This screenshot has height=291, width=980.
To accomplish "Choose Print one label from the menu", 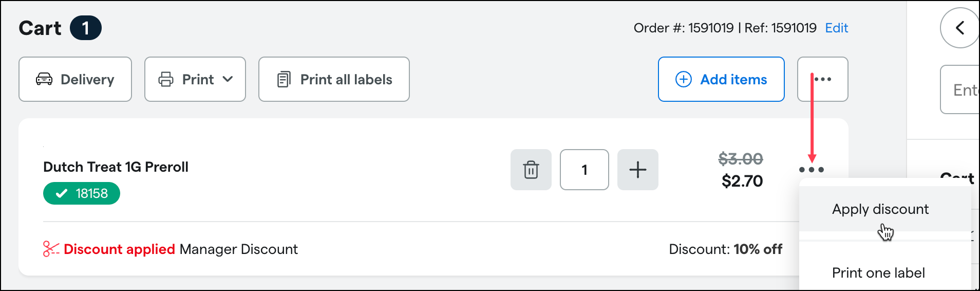I will click(x=878, y=273).
